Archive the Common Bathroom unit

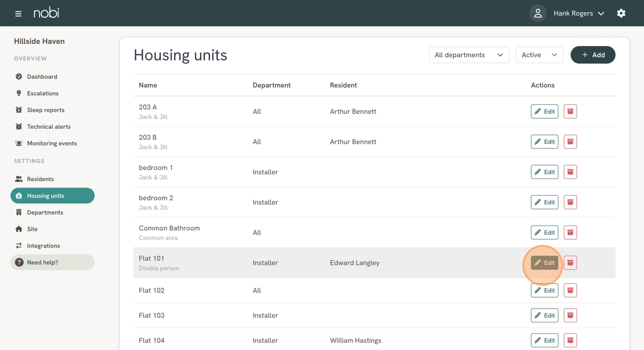(570, 233)
